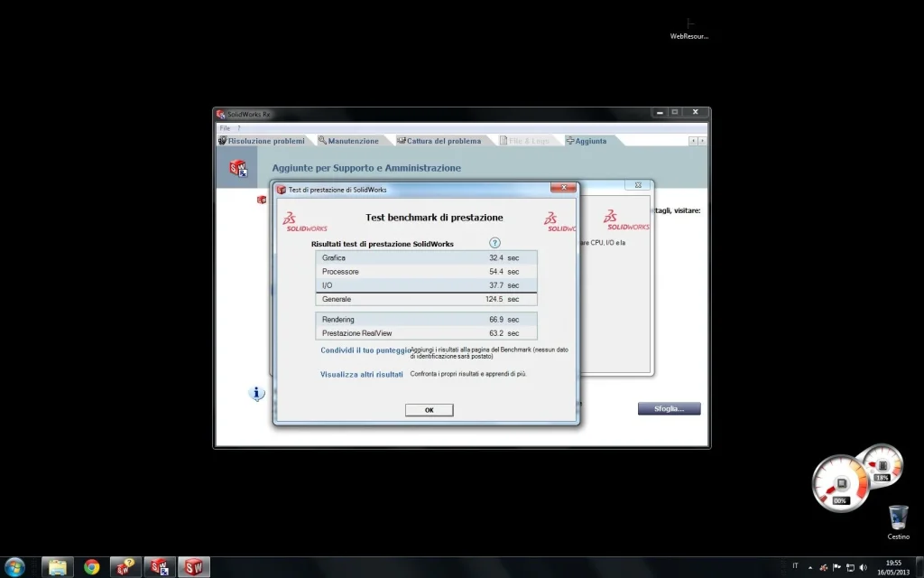Click the blue help question mark icon
This screenshot has height=578, width=924.
[x=494, y=243]
